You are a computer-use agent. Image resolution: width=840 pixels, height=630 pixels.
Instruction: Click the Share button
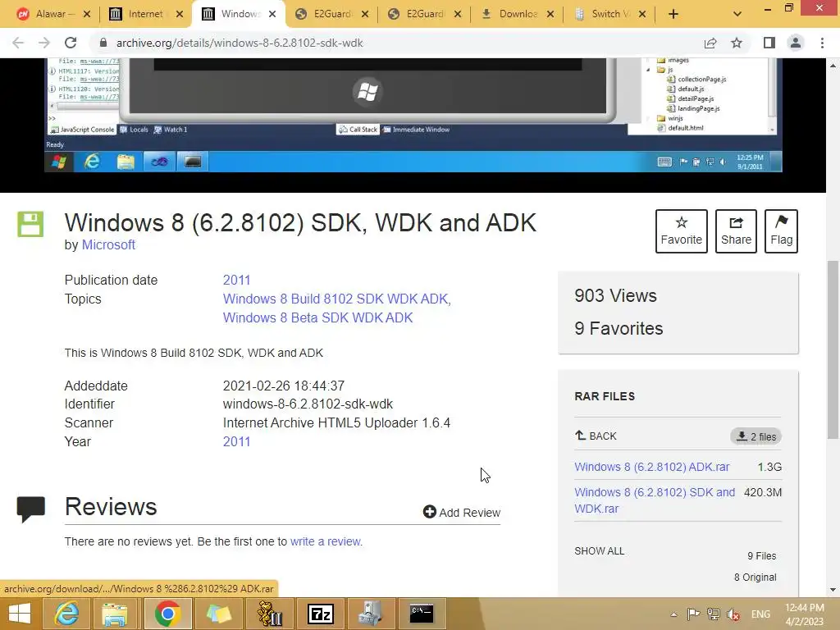[x=736, y=231]
